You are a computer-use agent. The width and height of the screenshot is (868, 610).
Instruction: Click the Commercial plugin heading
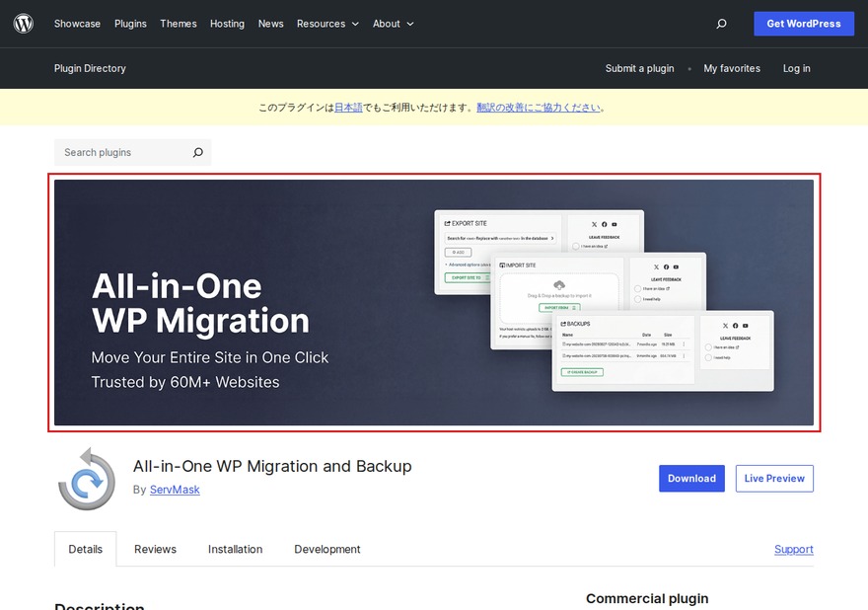tap(647, 599)
